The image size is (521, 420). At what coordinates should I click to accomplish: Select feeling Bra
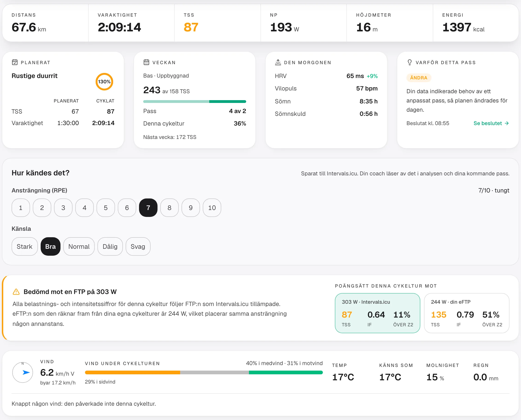pyautogui.click(x=51, y=246)
